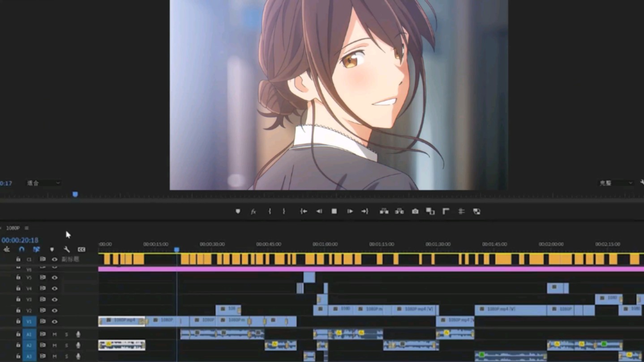Stop playback with the stop button
Viewport: 644px width, 362px height.
coord(334,211)
